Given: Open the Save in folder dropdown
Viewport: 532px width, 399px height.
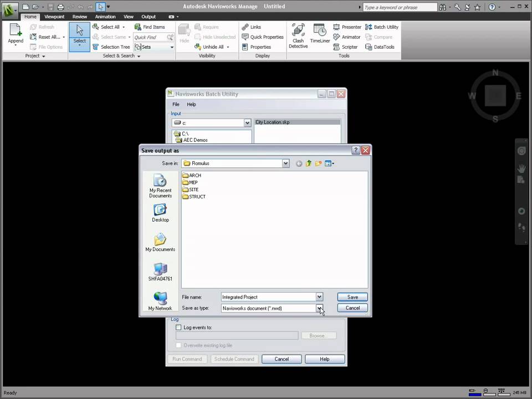Looking at the screenshot, I should [286, 163].
